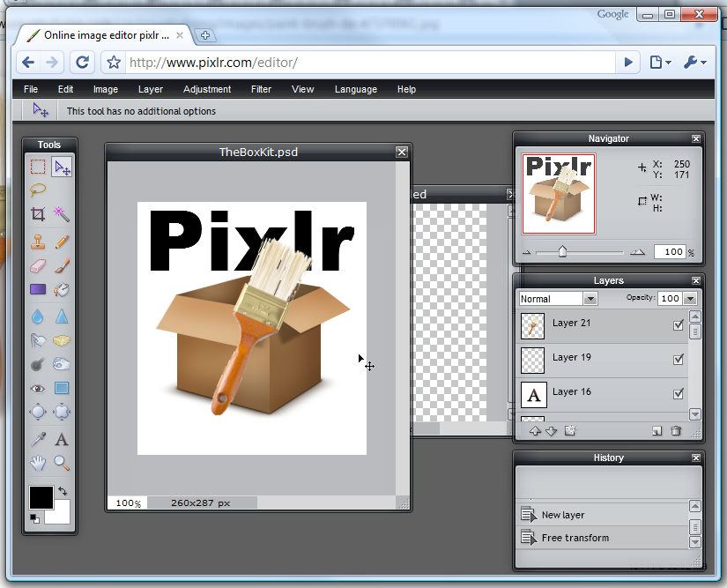Activate the Eraser tool
Screen dimensions: 727x588
click(38, 265)
